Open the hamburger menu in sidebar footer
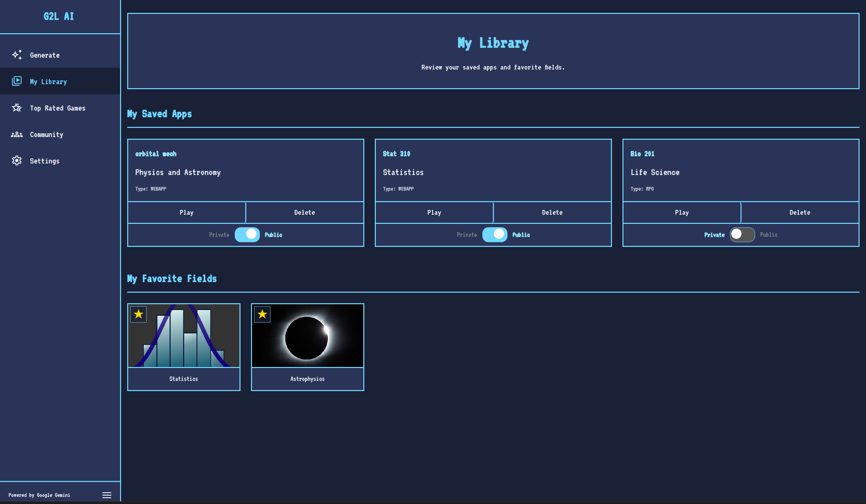This screenshot has width=866, height=504. coord(107,495)
